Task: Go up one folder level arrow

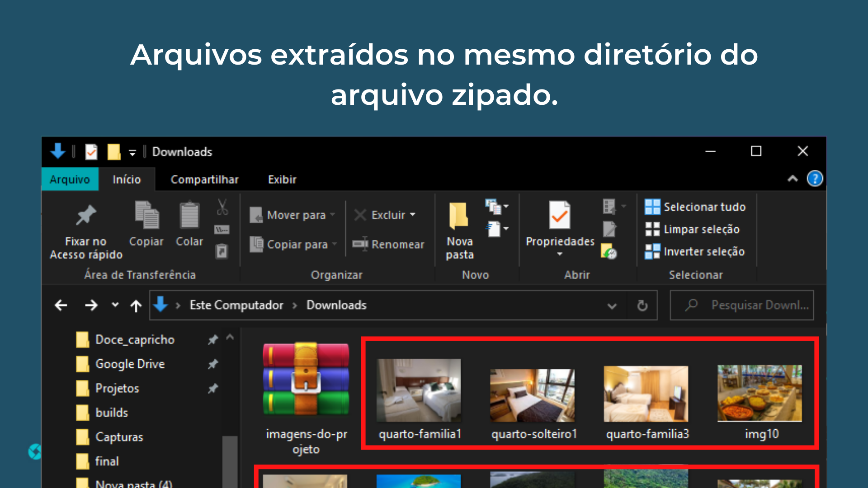Action: pyautogui.click(x=136, y=306)
